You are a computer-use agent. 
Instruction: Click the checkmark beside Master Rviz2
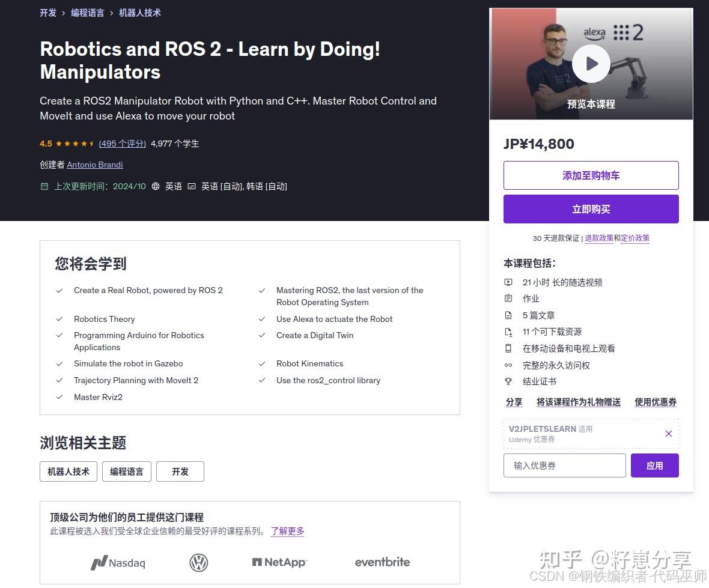point(59,397)
